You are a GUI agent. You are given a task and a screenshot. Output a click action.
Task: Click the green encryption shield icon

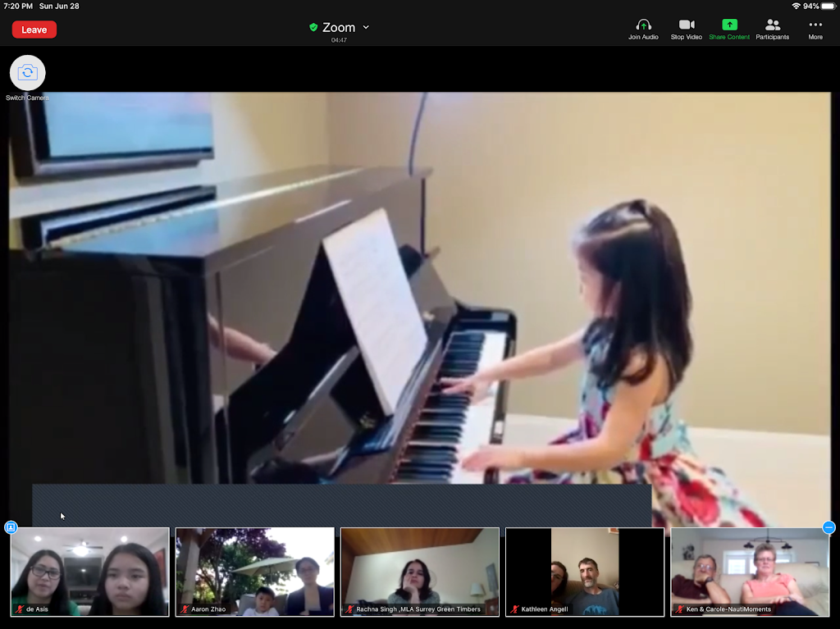pyautogui.click(x=313, y=27)
